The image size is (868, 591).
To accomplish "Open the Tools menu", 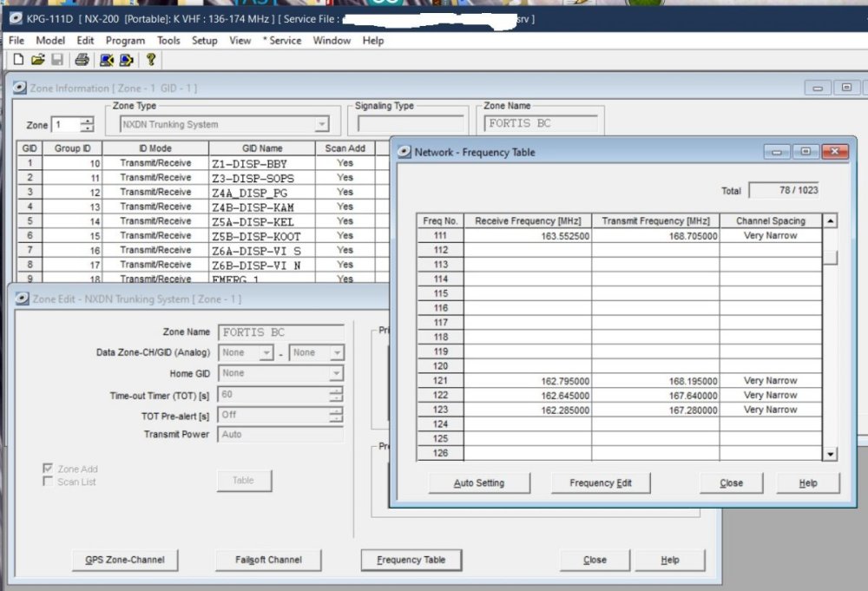I will [168, 41].
